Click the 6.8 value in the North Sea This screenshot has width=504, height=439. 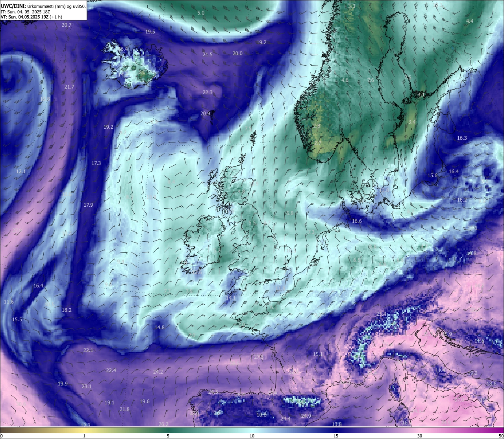[x=290, y=213]
